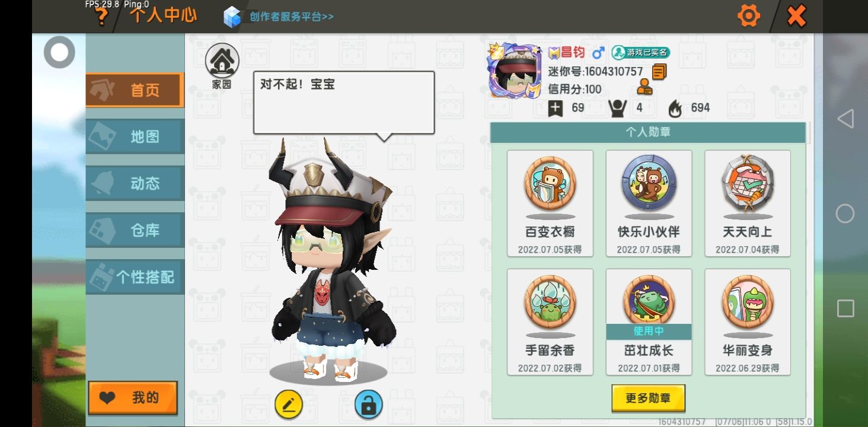The height and width of the screenshot is (427, 868).
Task: Select the 茁壮成长 medal in use
Action: point(649,322)
